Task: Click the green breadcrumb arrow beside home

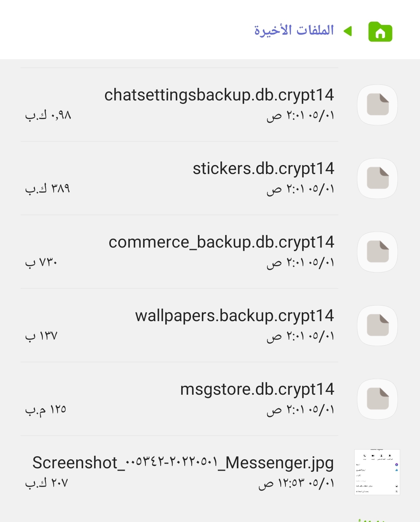Action: pos(348,31)
